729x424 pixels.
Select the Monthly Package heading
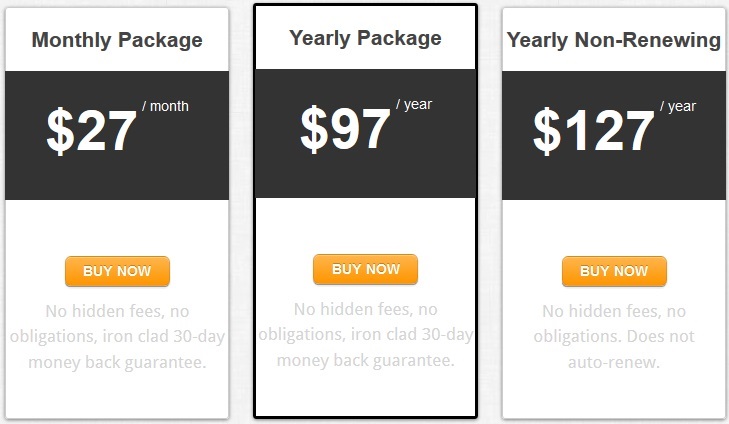tap(117, 40)
